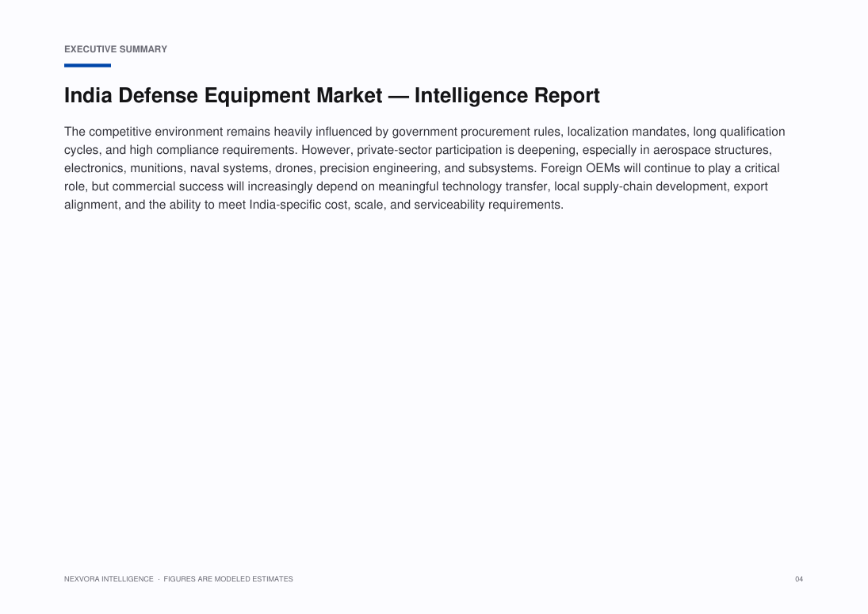This screenshot has width=868, height=614.
Task: Click the EXECUTIVE SUMMARY section label
Action: pyautogui.click(x=116, y=49)
